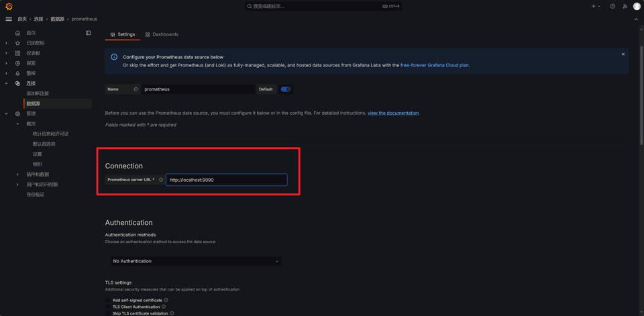Viewport: 644px width, 316px height.
Task: Open the user profile avatar
Action: click(637, 6)
